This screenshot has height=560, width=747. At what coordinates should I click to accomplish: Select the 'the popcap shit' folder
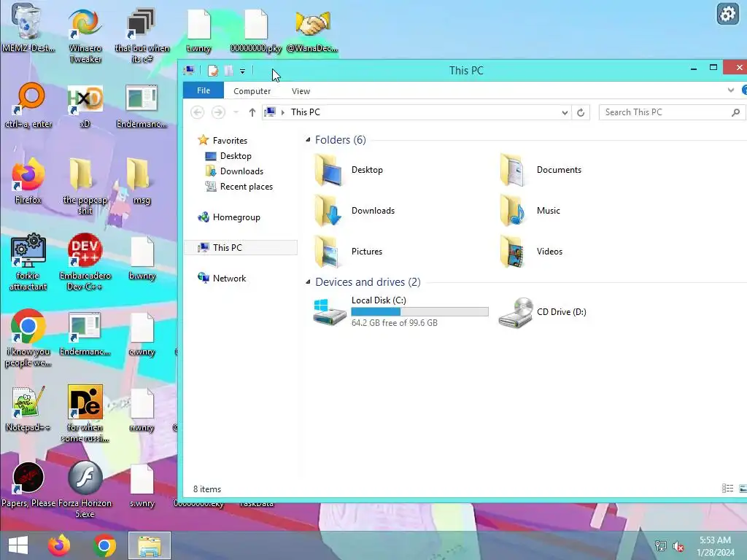click(85, 186)
